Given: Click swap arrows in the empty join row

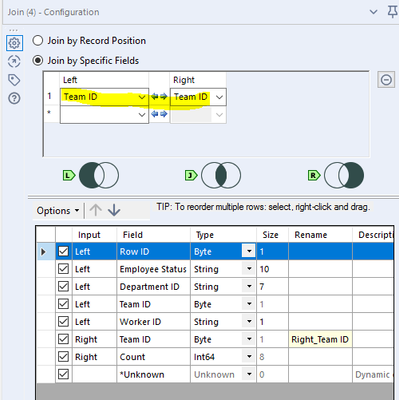Looking at the screenshot, I should click(159, 114).
